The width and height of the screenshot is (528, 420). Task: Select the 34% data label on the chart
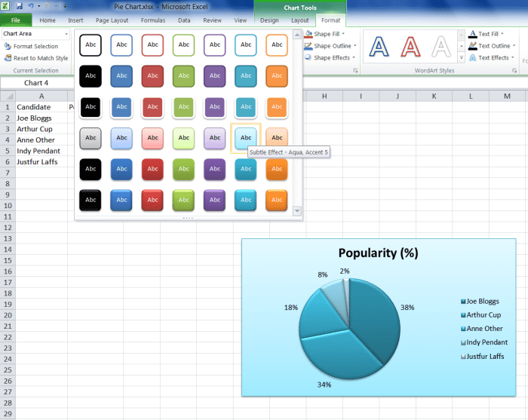coord(324,385)
